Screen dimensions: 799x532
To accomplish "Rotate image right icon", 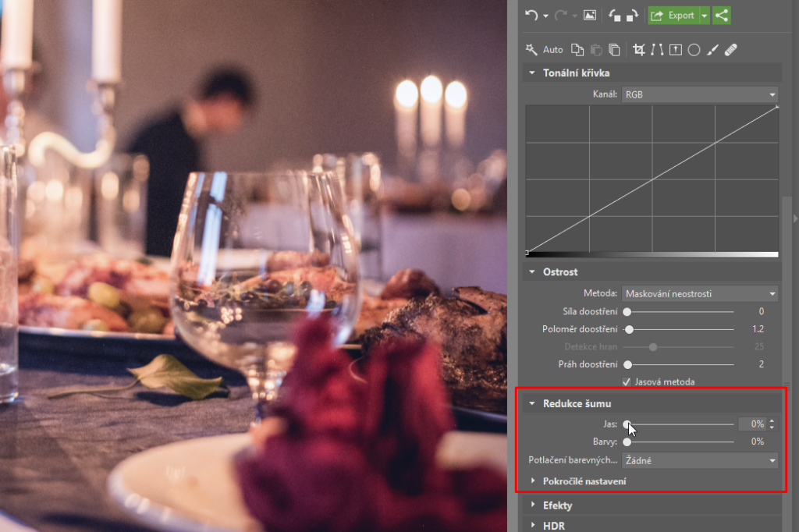I will pos(632,16).
